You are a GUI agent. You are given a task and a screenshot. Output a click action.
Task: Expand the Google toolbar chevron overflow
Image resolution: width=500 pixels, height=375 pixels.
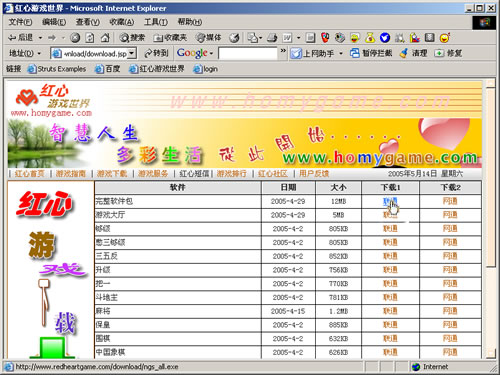click(283, 51)
